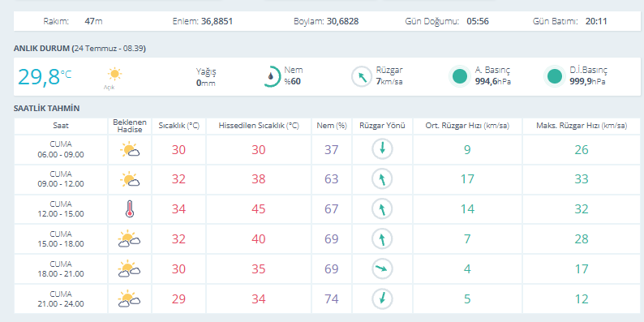
Task: Click the wind arrow for 21.00 - 24.00
Action: (x=382, y=299)
